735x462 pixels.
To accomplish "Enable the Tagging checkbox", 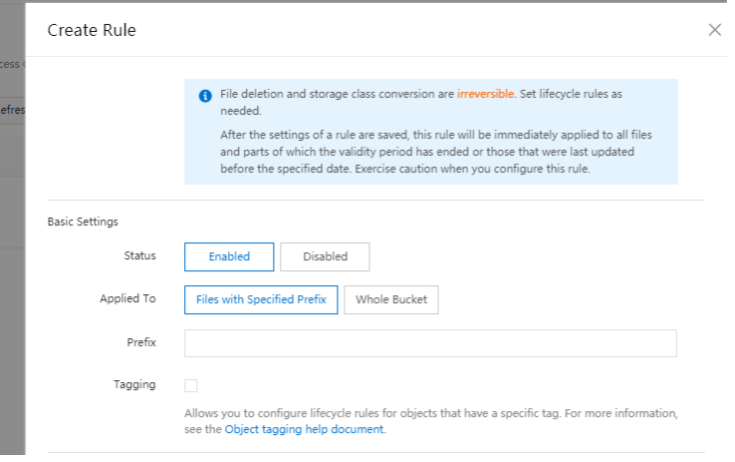I will click(x=191, y=386).
